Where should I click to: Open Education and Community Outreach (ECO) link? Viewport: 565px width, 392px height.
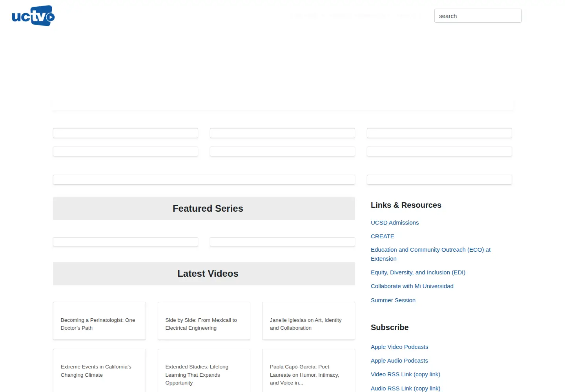(430, 254)
